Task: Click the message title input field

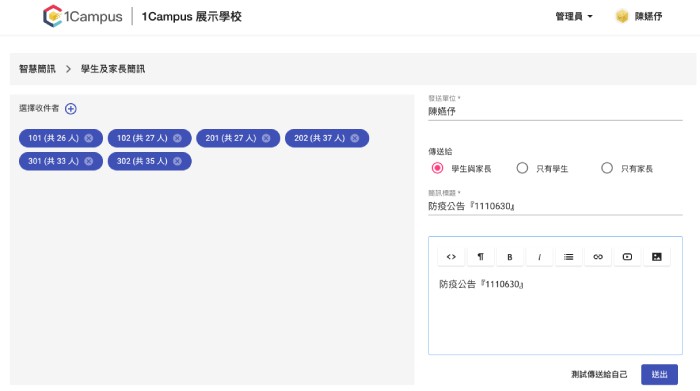Action: [x=555, y=206]
